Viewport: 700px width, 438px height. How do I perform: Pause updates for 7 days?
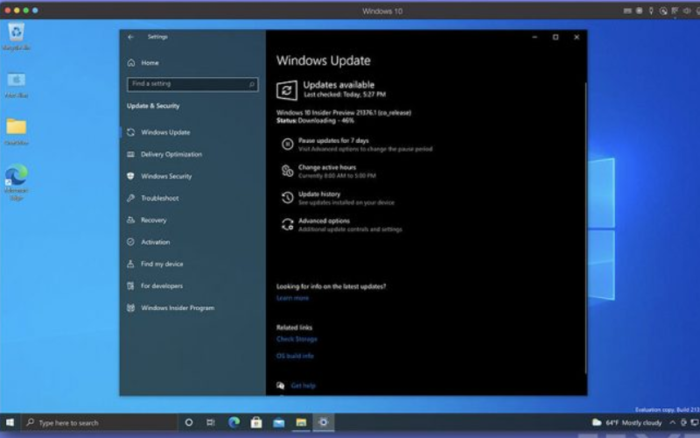[333, 141]
